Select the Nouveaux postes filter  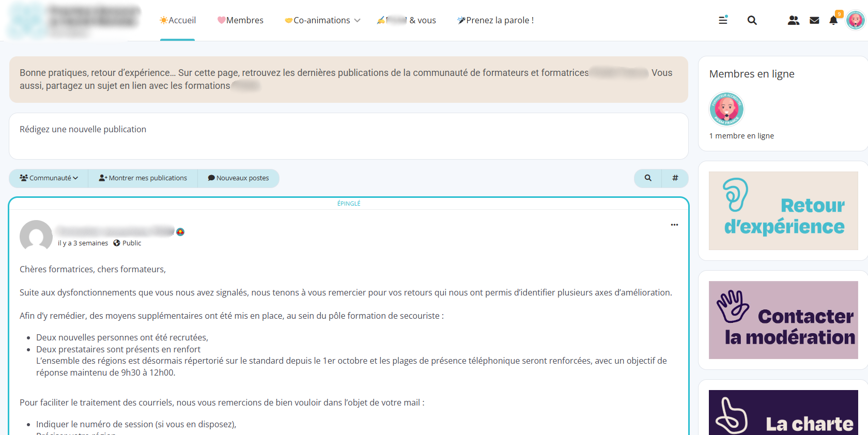pyautogui.click(x=238, y=178)
